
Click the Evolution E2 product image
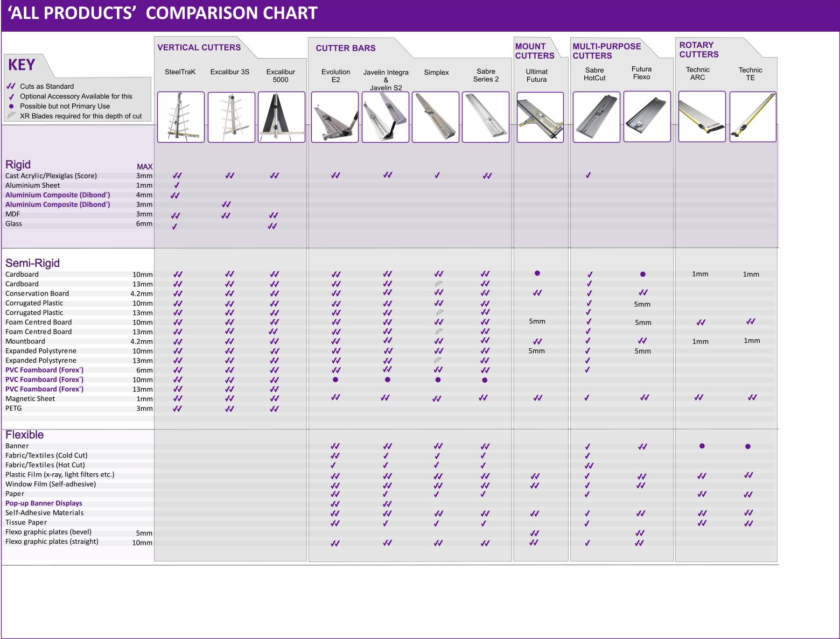[x=335, y=117]
